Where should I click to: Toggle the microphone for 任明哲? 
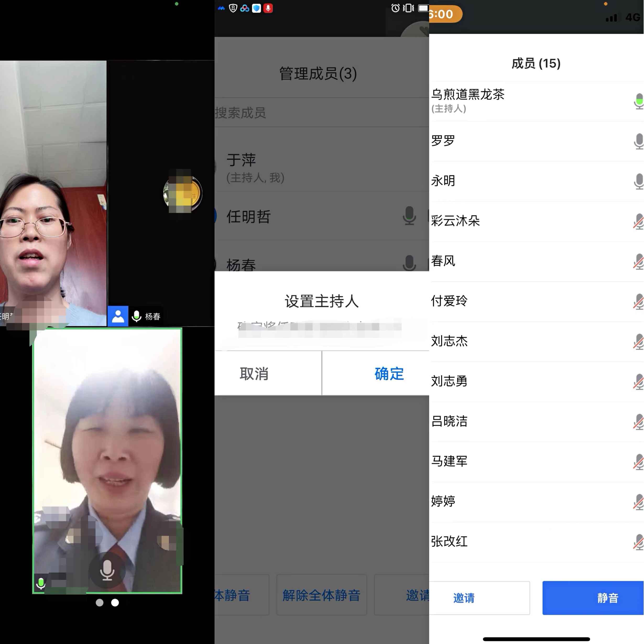[409, 216]
